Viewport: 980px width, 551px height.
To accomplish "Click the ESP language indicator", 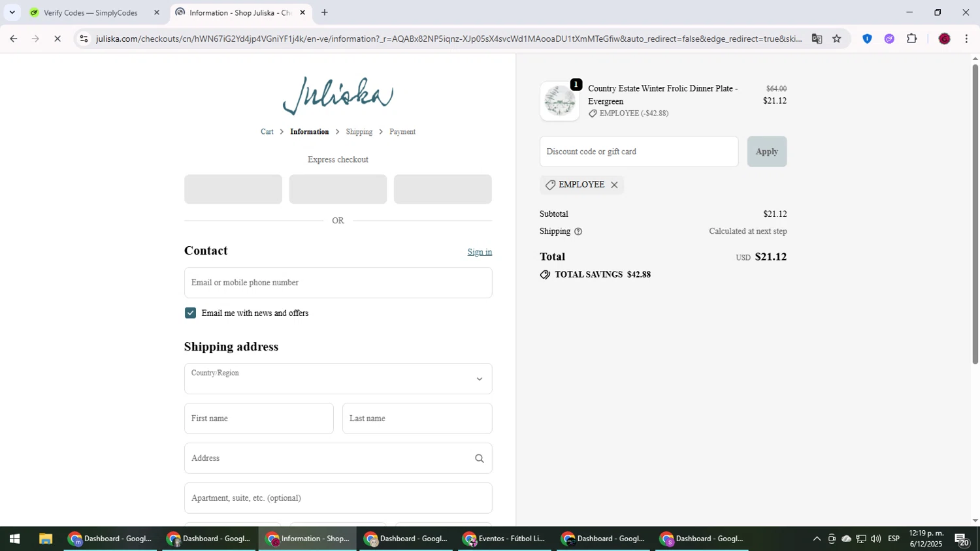I will (894, 539).
